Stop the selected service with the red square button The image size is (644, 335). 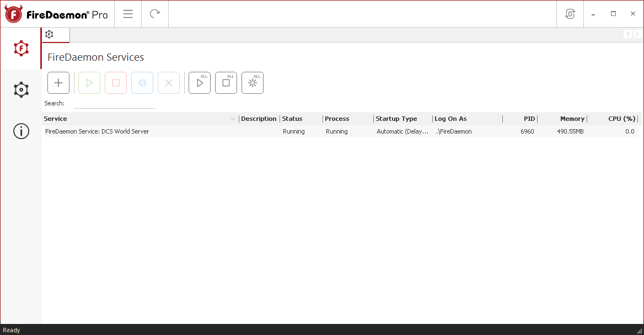116,83
